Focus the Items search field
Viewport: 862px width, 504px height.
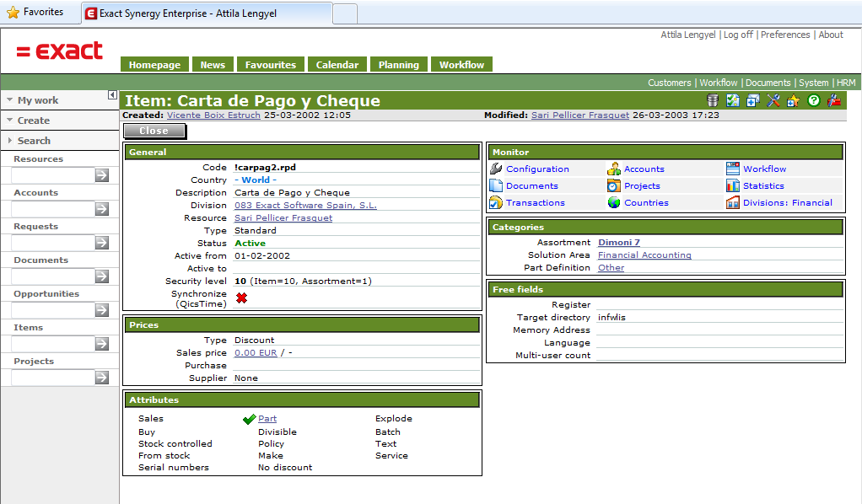(53, 344)
